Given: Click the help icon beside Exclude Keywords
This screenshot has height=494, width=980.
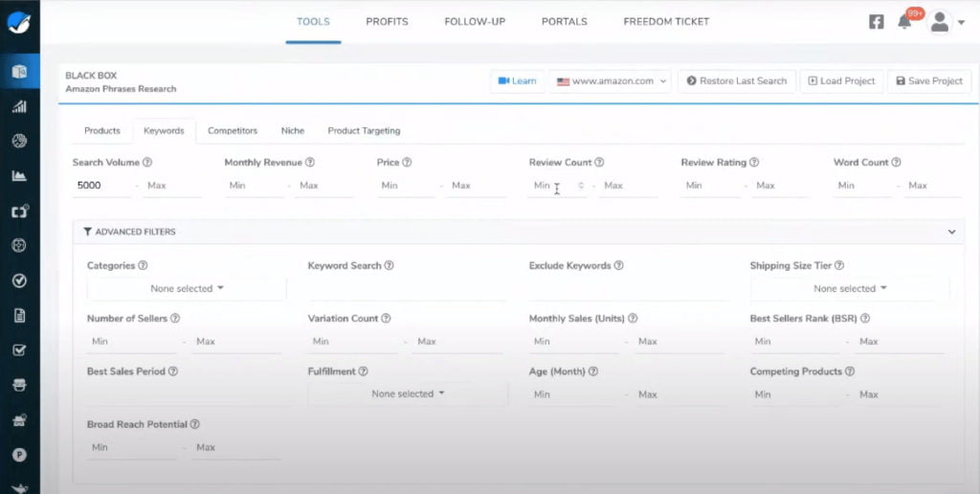Looking at the screenshot, I should (x=618, y=265).
